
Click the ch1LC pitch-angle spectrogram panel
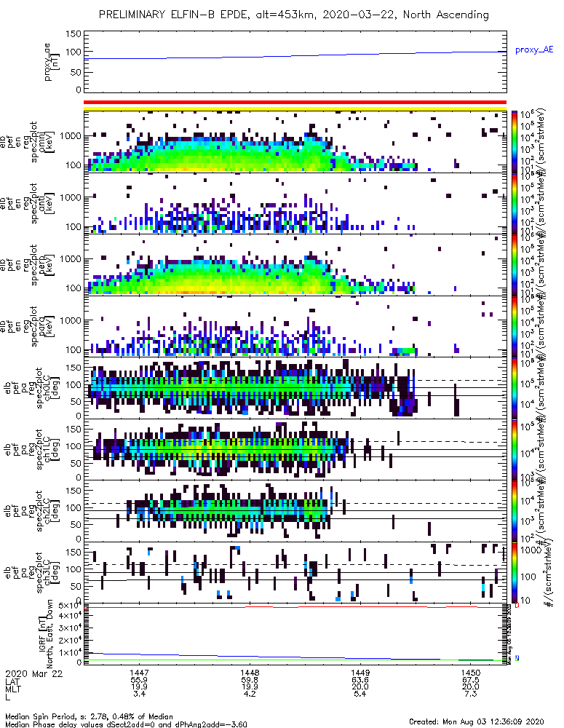[295, 449]
